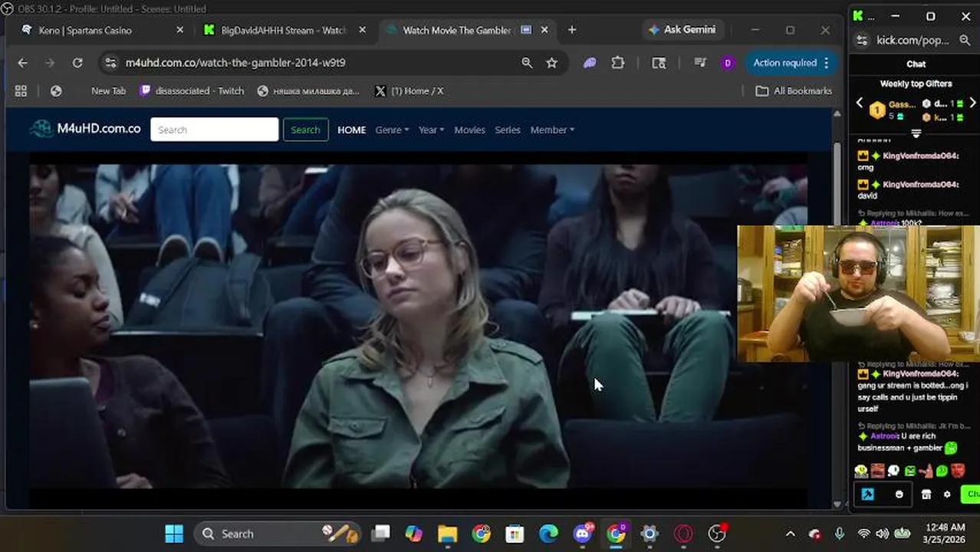980x552 pixels.
Task: Open the globe bookmark icon
Action: (56, 90)
